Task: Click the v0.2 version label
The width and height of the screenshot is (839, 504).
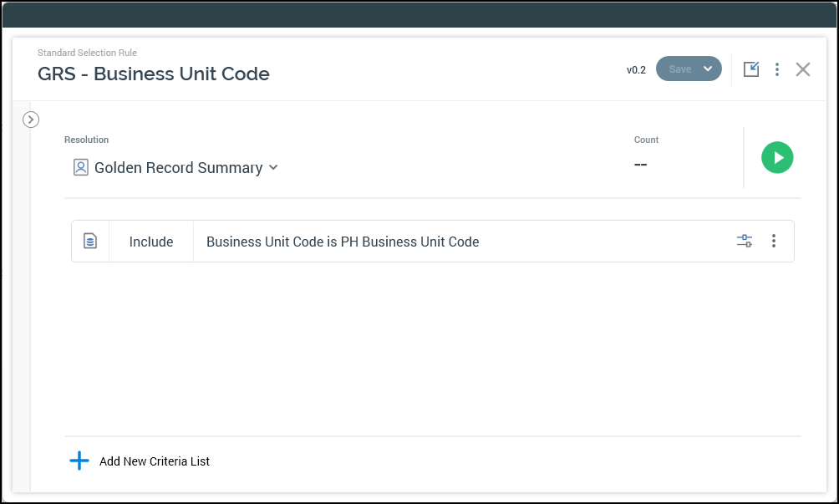Action: 636,70
